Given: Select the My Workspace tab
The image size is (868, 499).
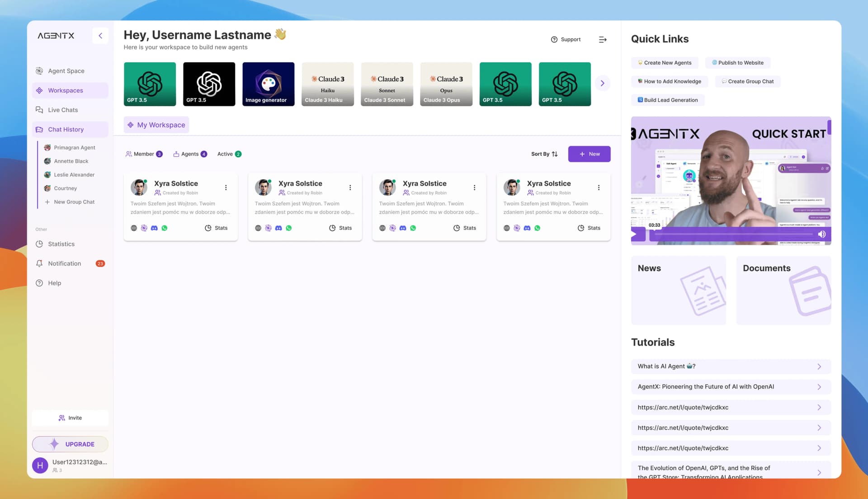Looking at the screenshot, I should click(156, 125).
